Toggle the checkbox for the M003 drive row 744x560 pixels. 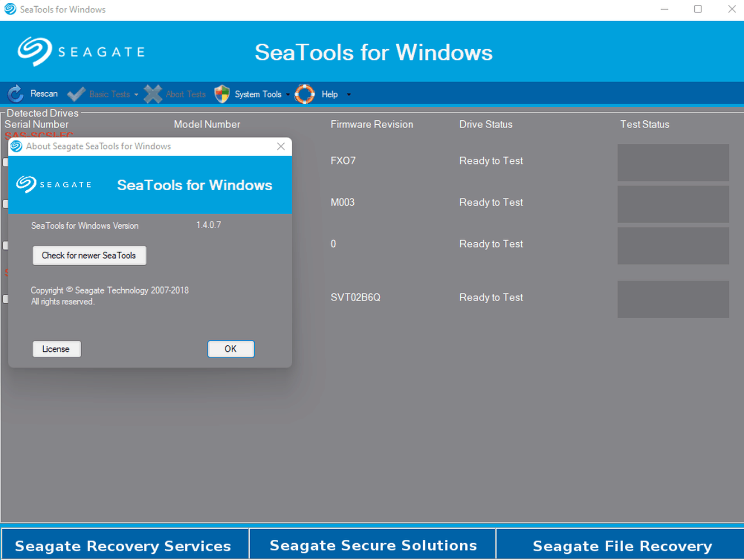click(5, 204)
